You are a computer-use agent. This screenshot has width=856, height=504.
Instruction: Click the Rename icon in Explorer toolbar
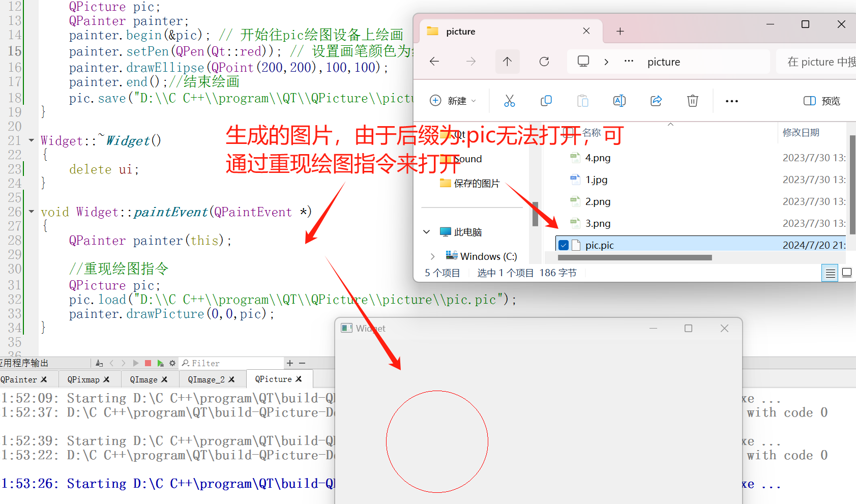[x=619, y=101]
